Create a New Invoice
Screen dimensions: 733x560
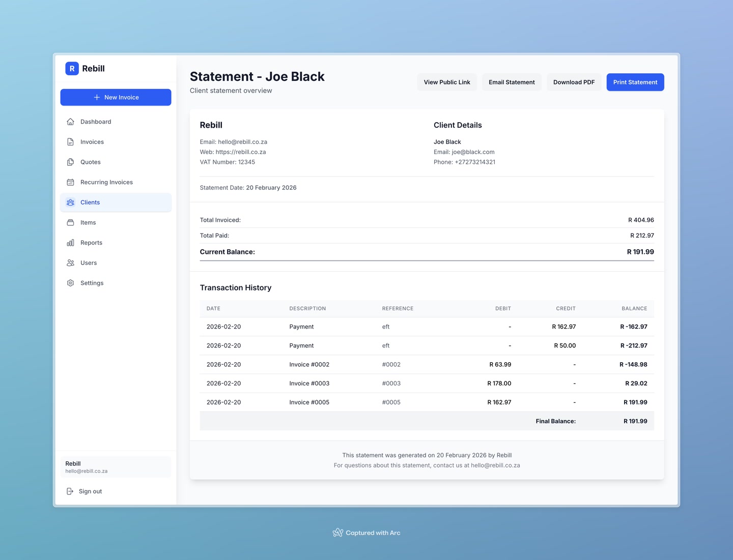pyautogui.click(x=116, y=97)
